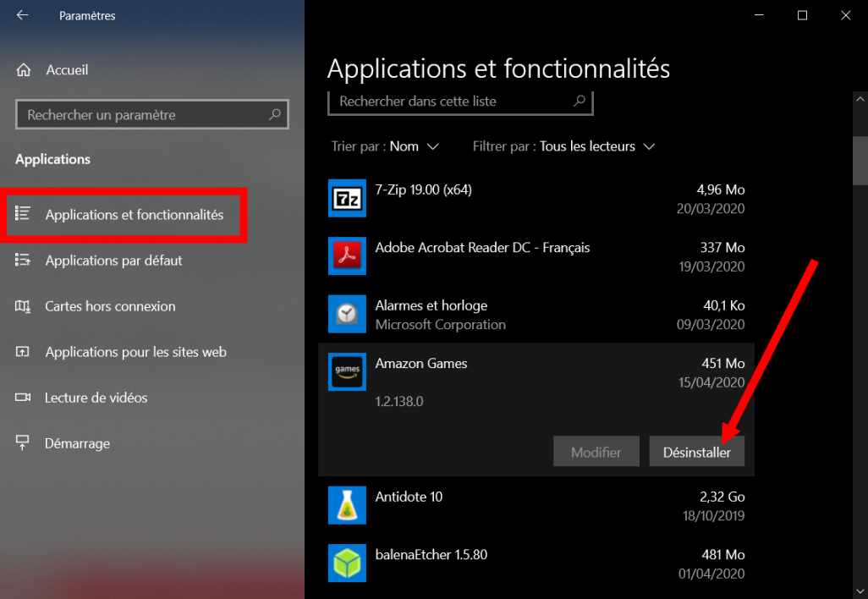
Task: Click the magnifier in Rechercher un paramètre
Action: [275, 114]
